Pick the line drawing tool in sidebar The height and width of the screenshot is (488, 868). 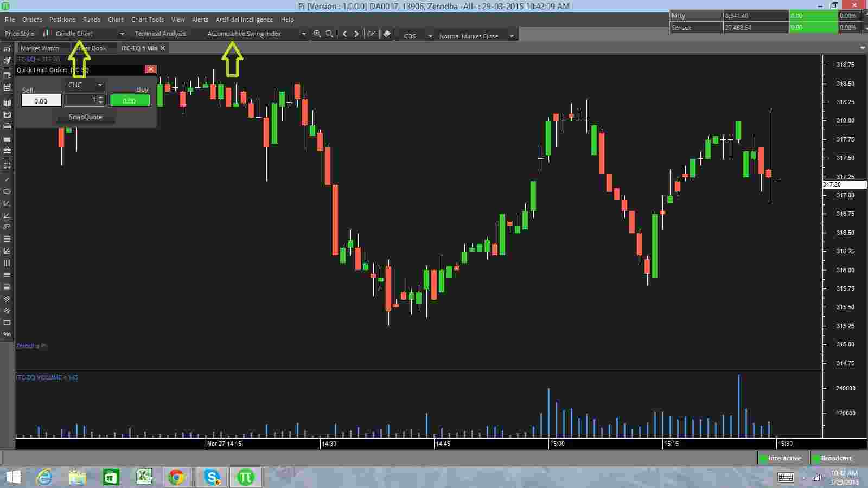(x=7, y=179)
